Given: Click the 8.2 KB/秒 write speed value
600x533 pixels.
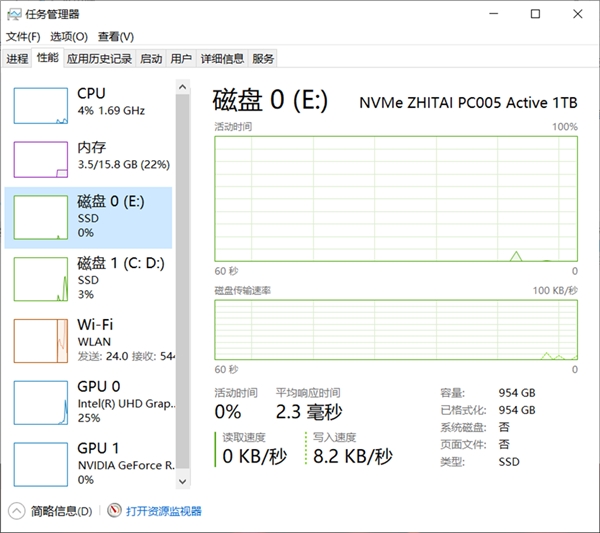Looking at the screenshot, I should pos(352,456).
